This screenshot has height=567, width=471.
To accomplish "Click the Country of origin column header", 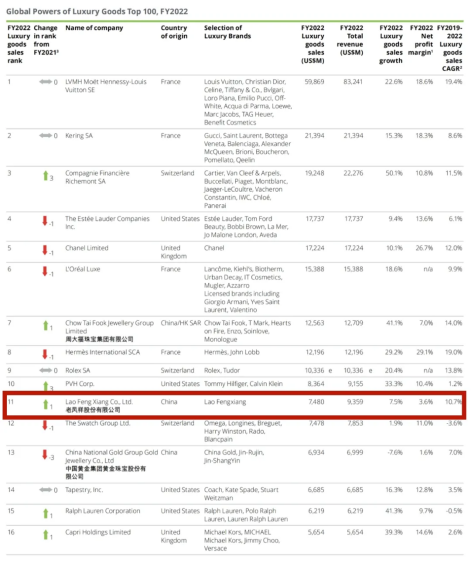I will coord(174,32).
